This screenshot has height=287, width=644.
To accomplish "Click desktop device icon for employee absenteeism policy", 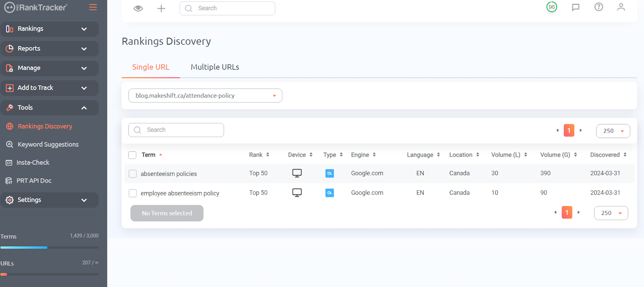I will coord(297,193).
